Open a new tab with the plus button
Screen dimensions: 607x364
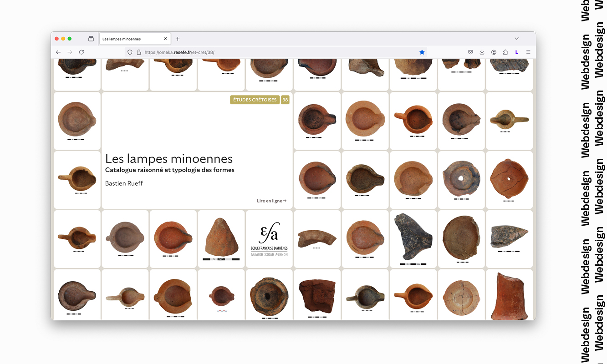point(178,39)
